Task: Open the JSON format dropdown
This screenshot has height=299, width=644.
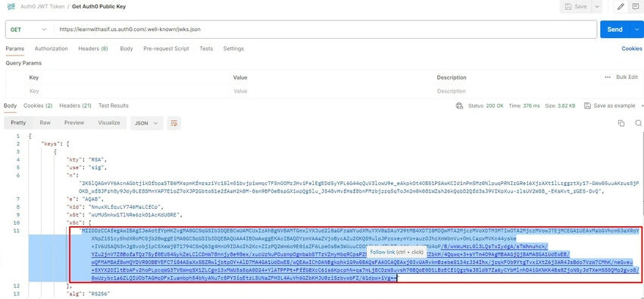Action: 147,123
